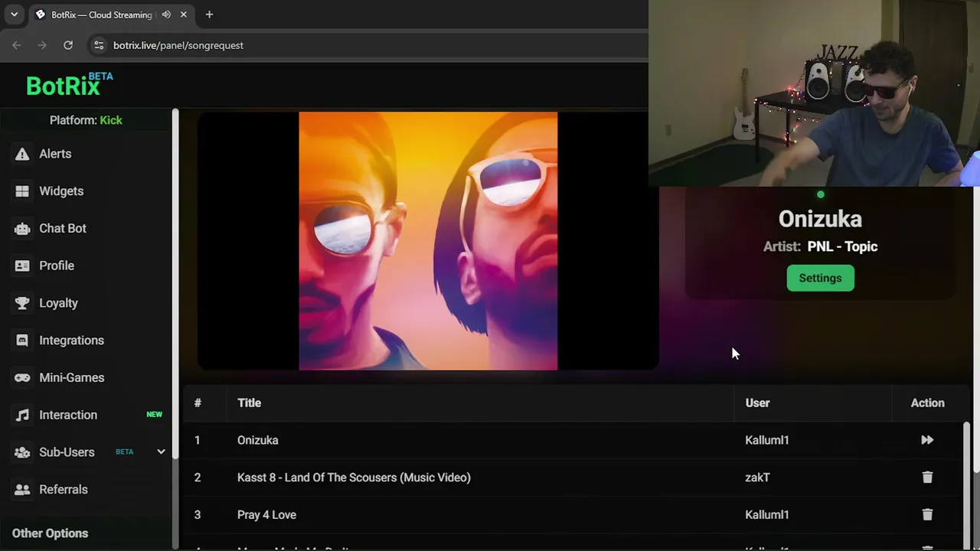Delete Kasst 8 song from queue
This screenshot has width=980, height=551.
pos(927,478)
